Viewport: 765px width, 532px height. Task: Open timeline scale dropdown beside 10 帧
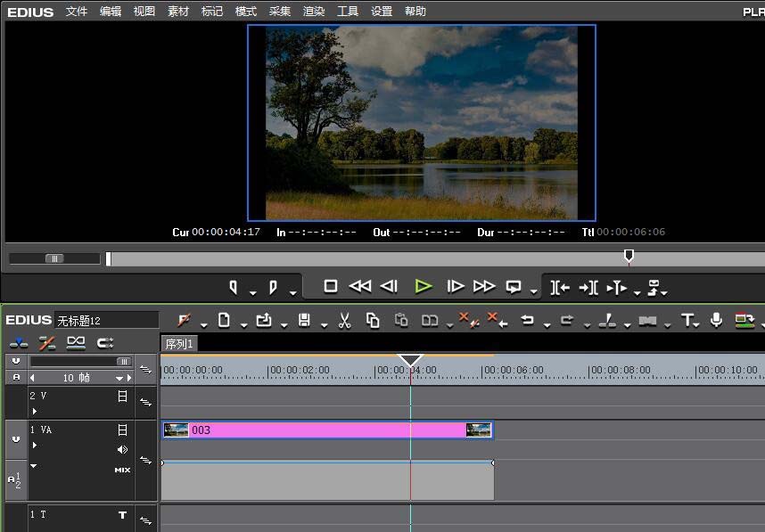[119, 379]
